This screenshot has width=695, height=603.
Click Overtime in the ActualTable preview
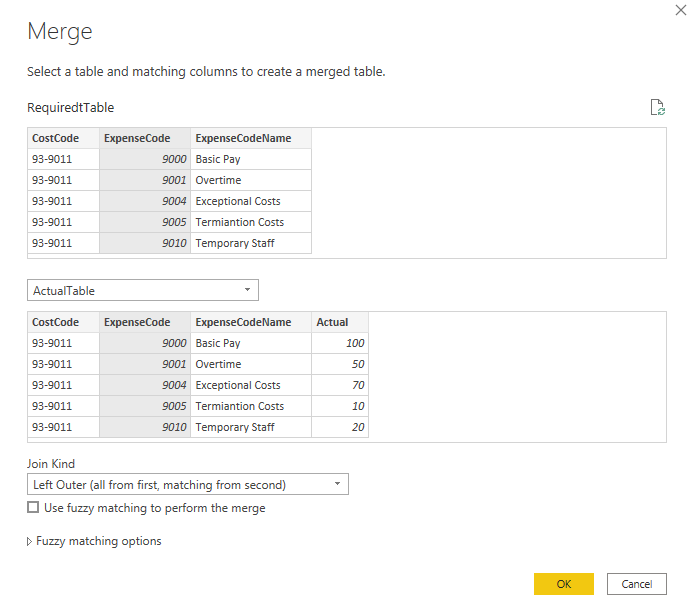pyautogui.click(x=251, y=364)
